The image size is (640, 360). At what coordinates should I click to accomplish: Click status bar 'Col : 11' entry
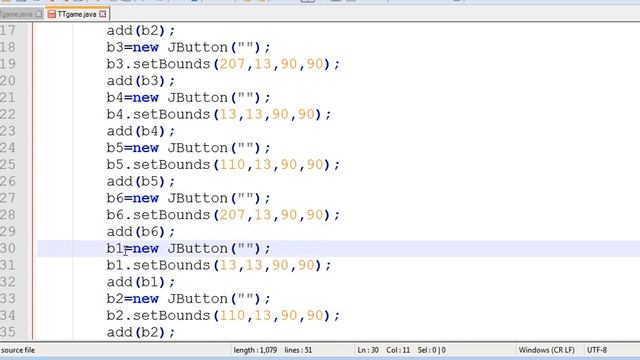click(398, 350)
